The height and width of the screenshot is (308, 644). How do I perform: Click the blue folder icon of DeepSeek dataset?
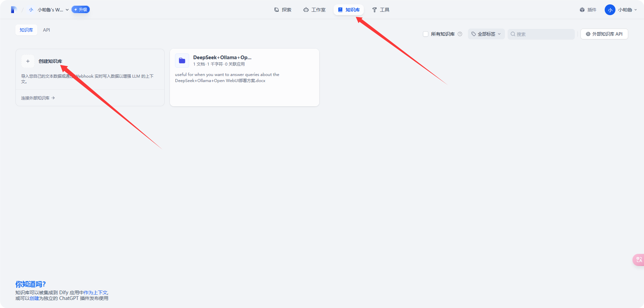pyautogui.click(x=182, y=61)
